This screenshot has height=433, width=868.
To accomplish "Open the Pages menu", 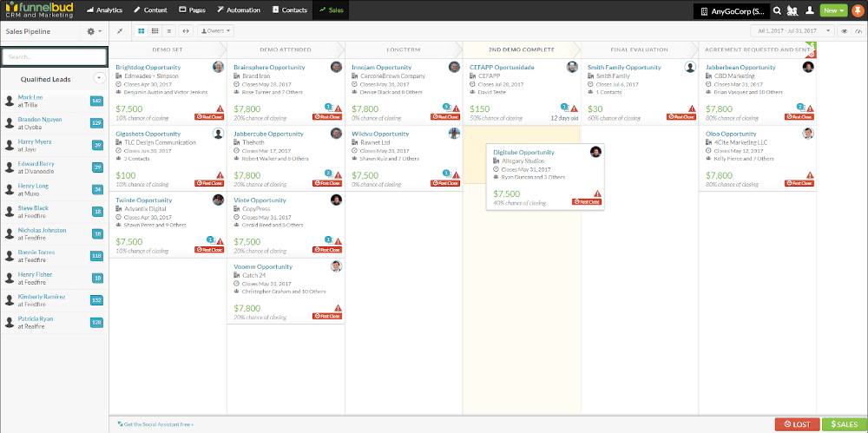I will coord(193,10).
